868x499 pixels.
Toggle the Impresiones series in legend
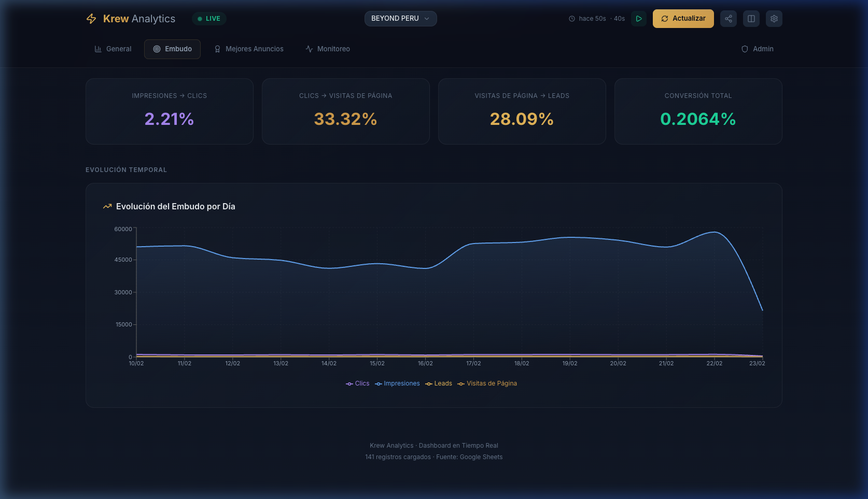[397, 383]
